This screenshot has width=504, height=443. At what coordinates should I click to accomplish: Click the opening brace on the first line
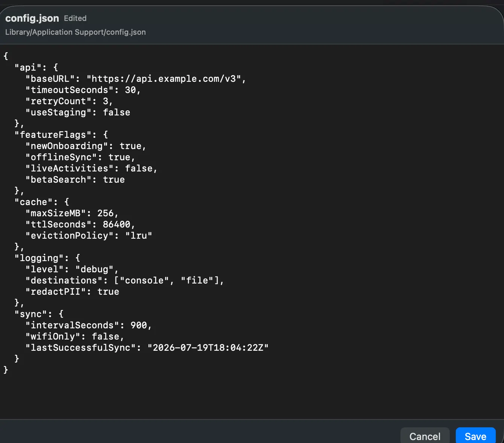[x=6, y=56]
